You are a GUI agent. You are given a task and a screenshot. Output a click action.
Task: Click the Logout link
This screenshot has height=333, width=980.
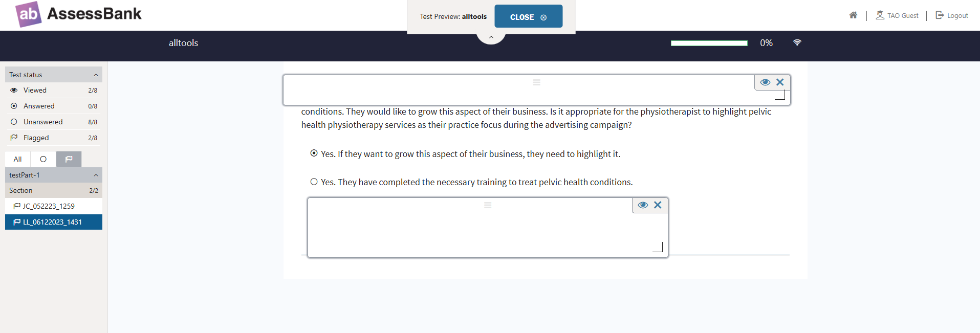click(x=952, y=15)
